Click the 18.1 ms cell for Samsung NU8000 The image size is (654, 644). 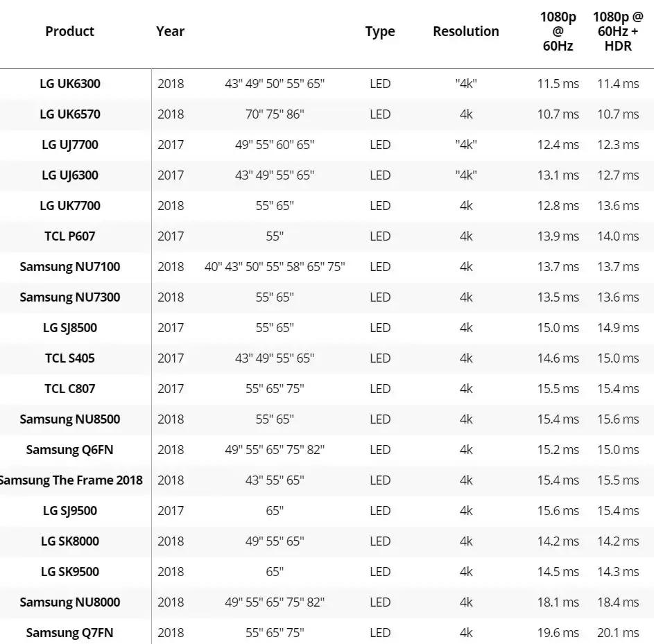coord(558,602)
